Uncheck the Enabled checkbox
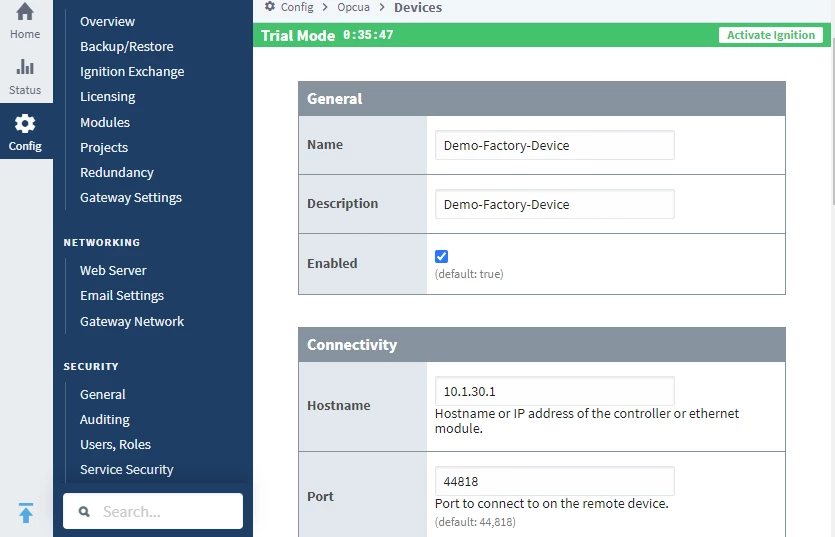The width and height of the screenshot is (835, 537). [441, 256]
